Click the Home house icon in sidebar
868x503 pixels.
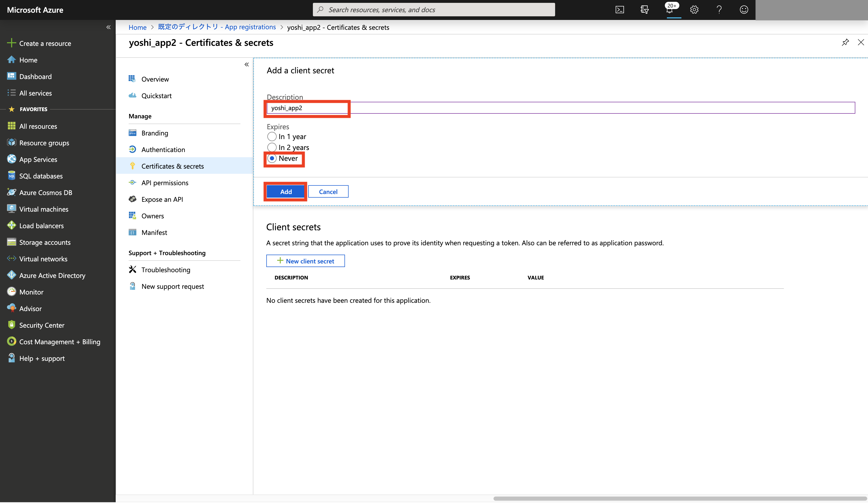coord(11,60)
